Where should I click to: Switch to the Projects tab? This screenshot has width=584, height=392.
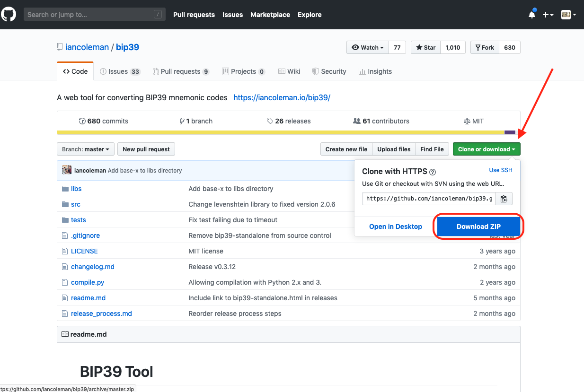pos(243,71)
